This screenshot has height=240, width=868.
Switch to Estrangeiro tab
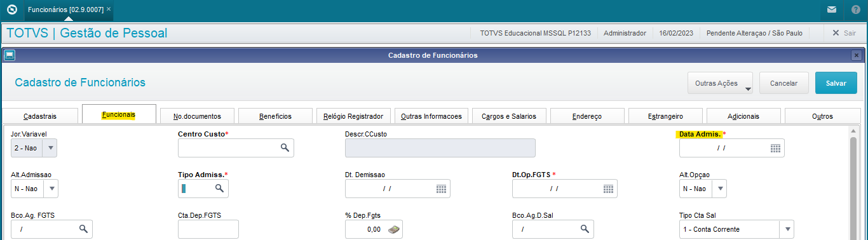[665, 116]
